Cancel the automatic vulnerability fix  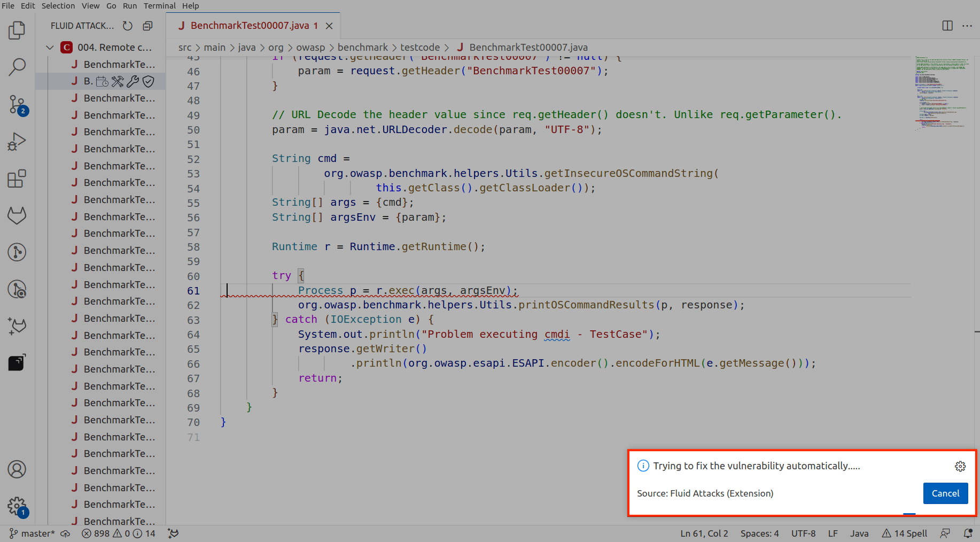pyautogui.click(x=945, y=493)
